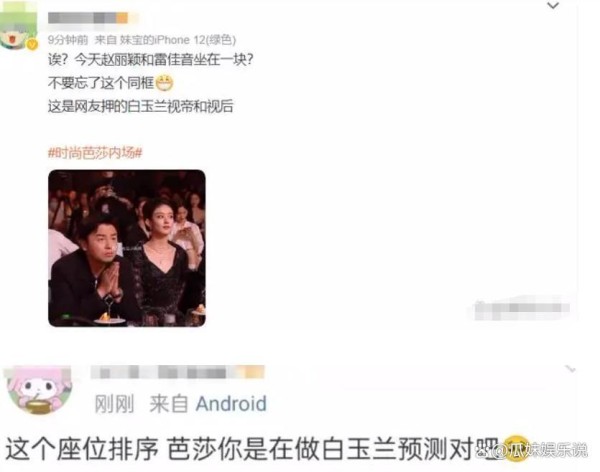Click the orange member badge beside second username
Screen dimensions: 600x472
[254, 372]
